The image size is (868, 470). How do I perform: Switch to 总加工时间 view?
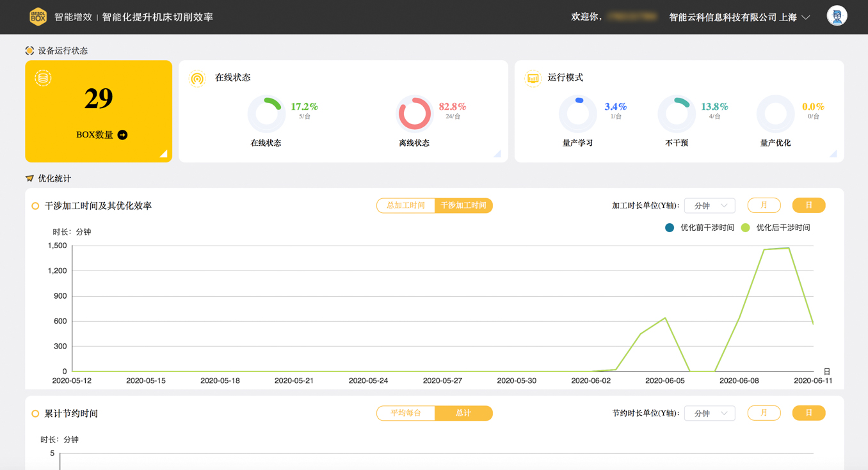tap(406, 205)
